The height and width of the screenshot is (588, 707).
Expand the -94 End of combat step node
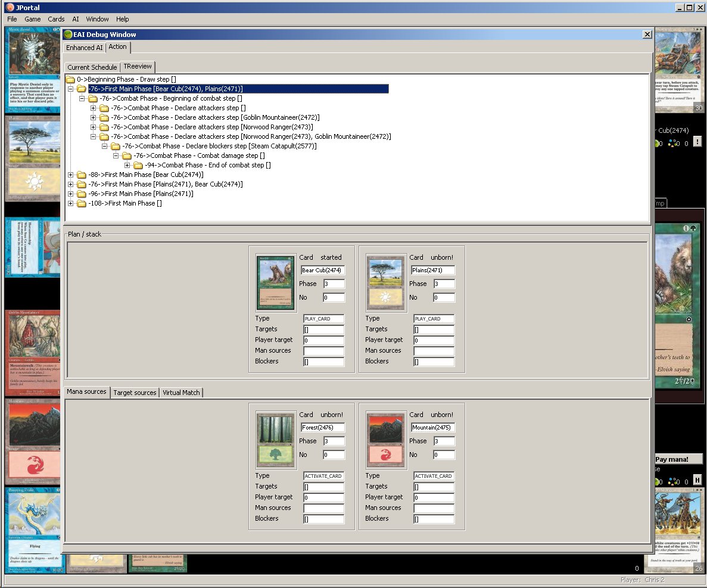127,165
